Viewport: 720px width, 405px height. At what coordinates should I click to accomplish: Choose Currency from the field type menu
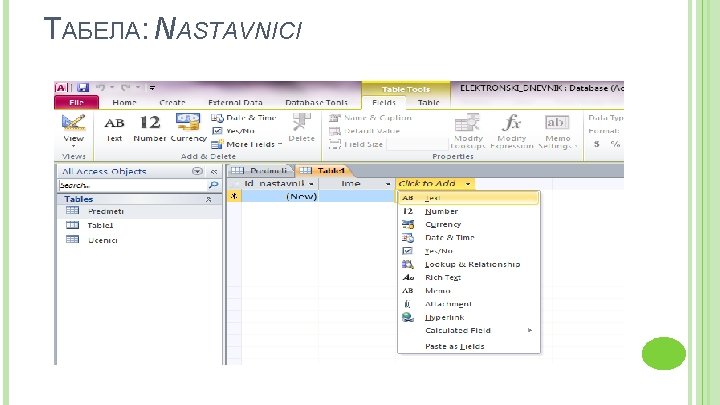pos(468,225)
